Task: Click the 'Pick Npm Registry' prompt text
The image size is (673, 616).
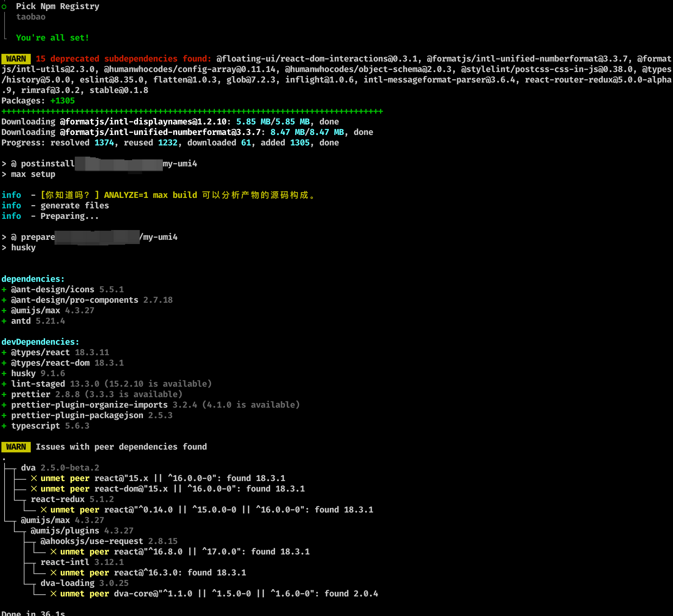Action: [58, 6]
